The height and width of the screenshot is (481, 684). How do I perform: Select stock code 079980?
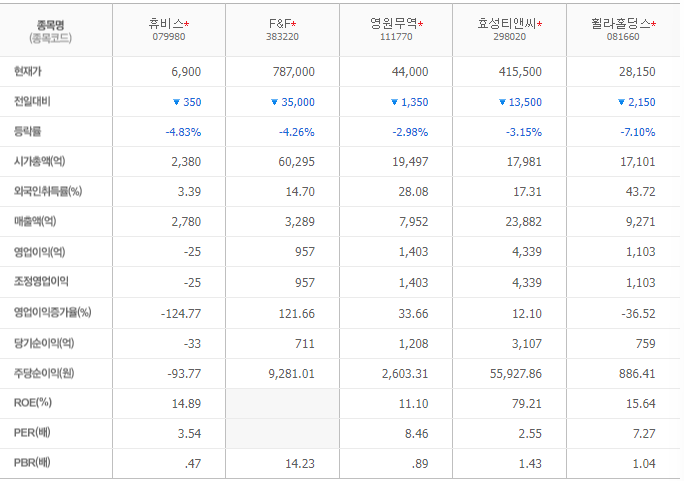click(x=169, y=37)
